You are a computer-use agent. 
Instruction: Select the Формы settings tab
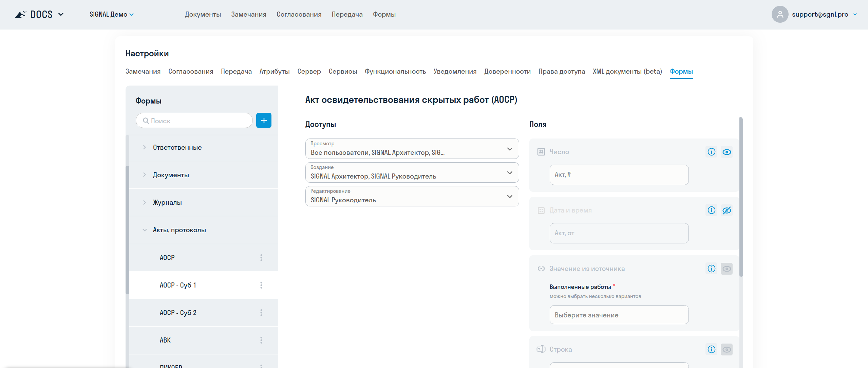tap(681, 71)
